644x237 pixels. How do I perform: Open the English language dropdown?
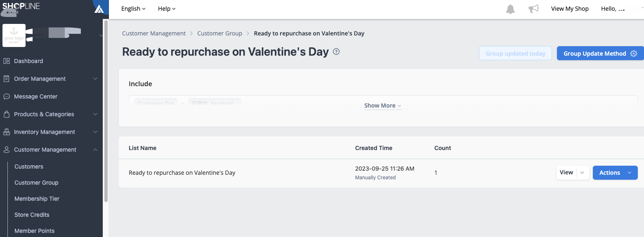(133, 9)
